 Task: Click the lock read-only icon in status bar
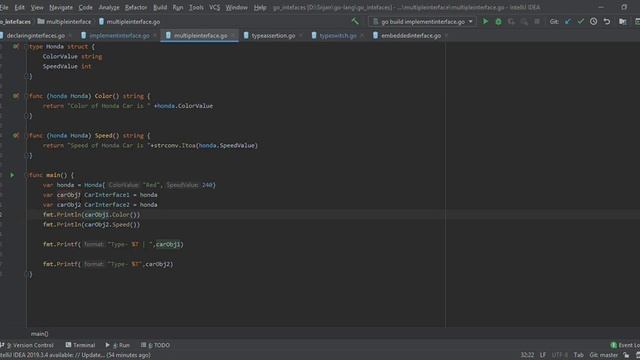tap(626, 355)
